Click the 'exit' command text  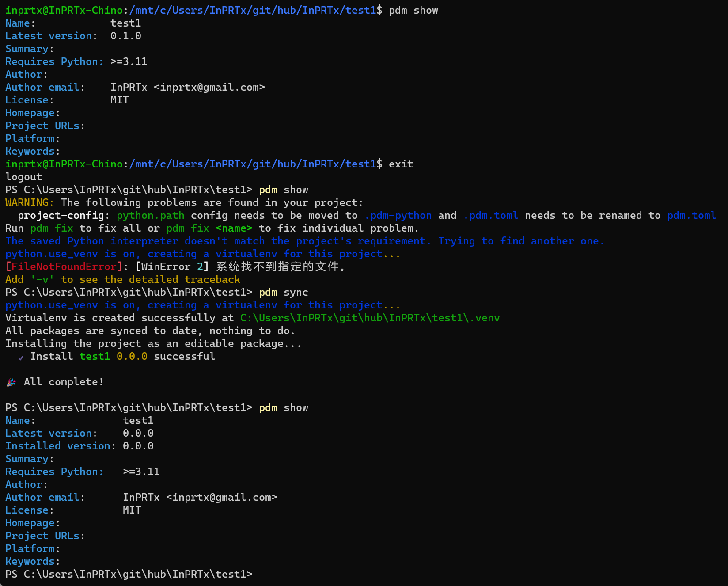pyautogui.click(x=401, y=164)
